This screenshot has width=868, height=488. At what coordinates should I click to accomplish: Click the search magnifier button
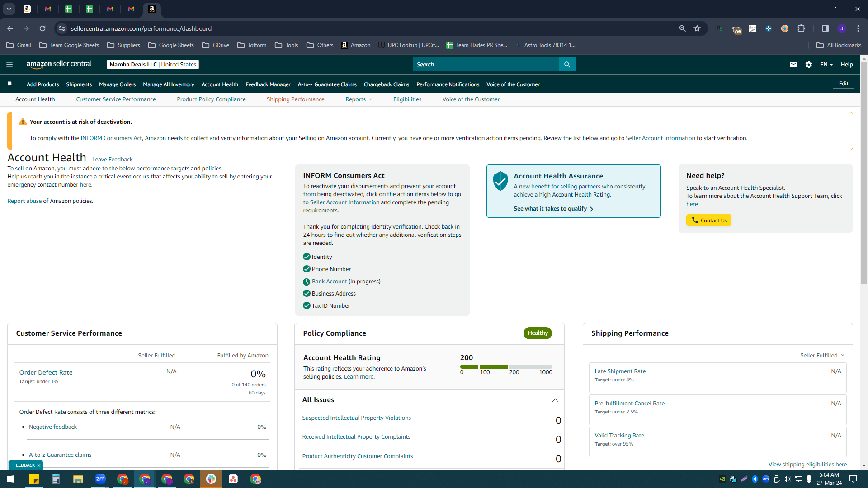coord(567,65)
